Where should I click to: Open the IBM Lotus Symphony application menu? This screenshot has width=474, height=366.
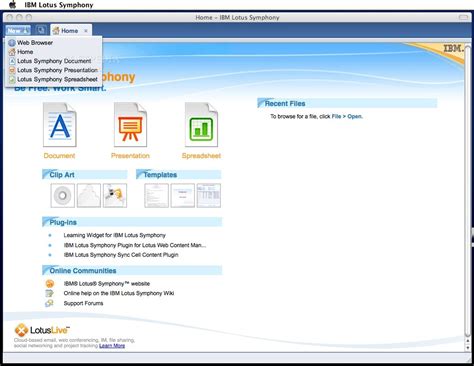[59, 5]
